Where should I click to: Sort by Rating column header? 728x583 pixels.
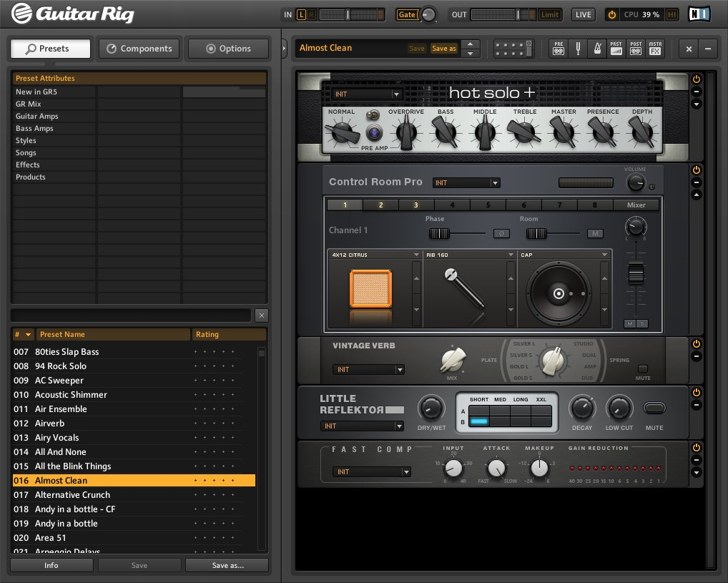(228, 335)
